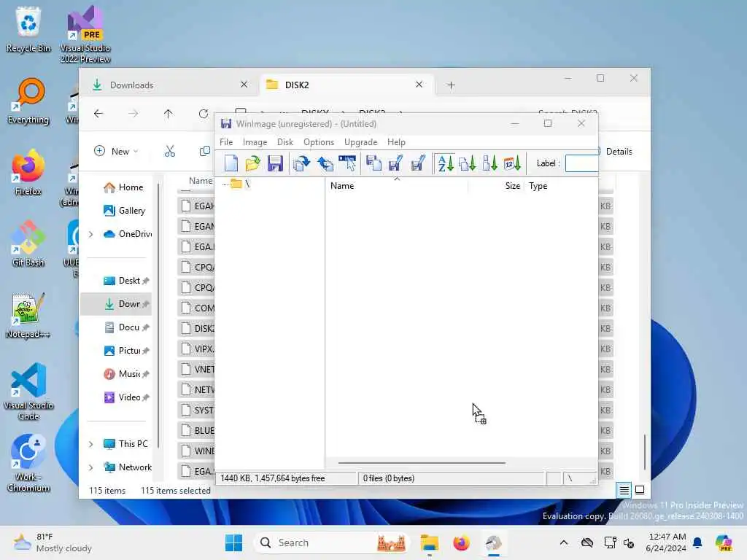The height and width of the screenshot is (560, 747).
Task: Click the WinImage horizontal scrollbar
Action: 422,462
